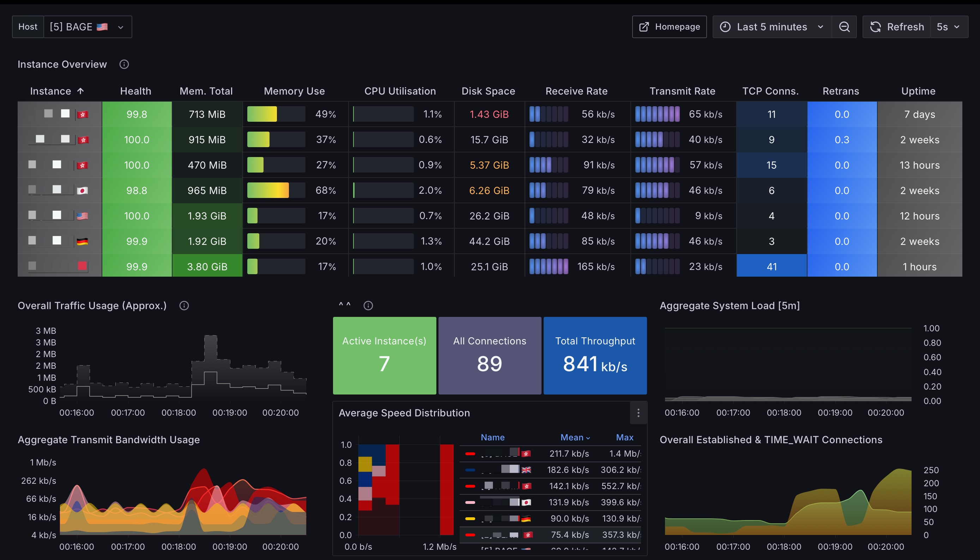This screenshot has width=980, height=560.
Task: Click red color swatch of 211.7 kb/s series
Action: [x=470, y=454]
